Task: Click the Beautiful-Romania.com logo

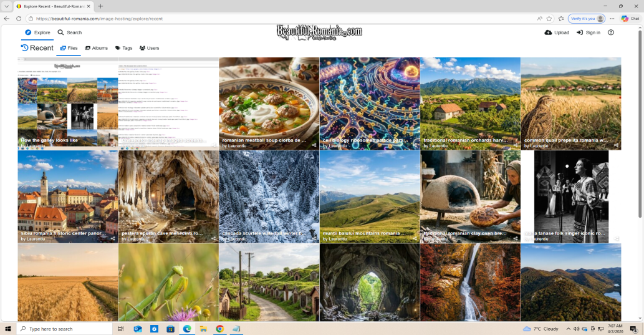Action: tap(319, 32)
